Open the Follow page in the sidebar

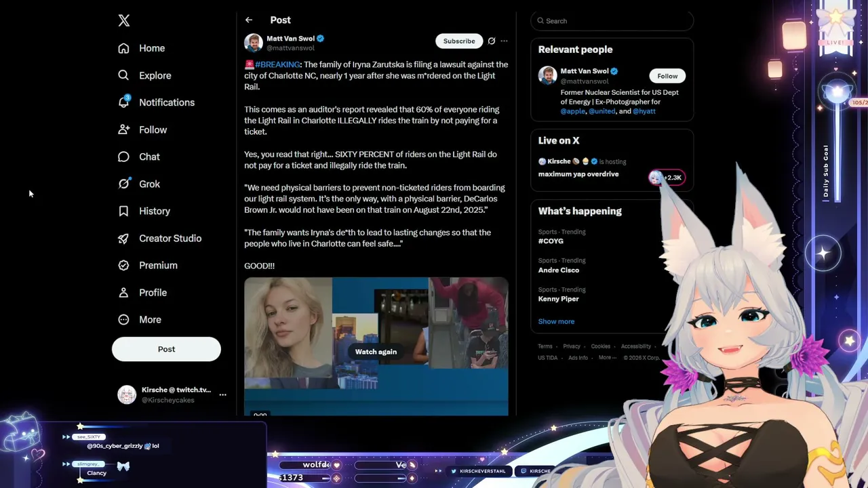point(142,129)
